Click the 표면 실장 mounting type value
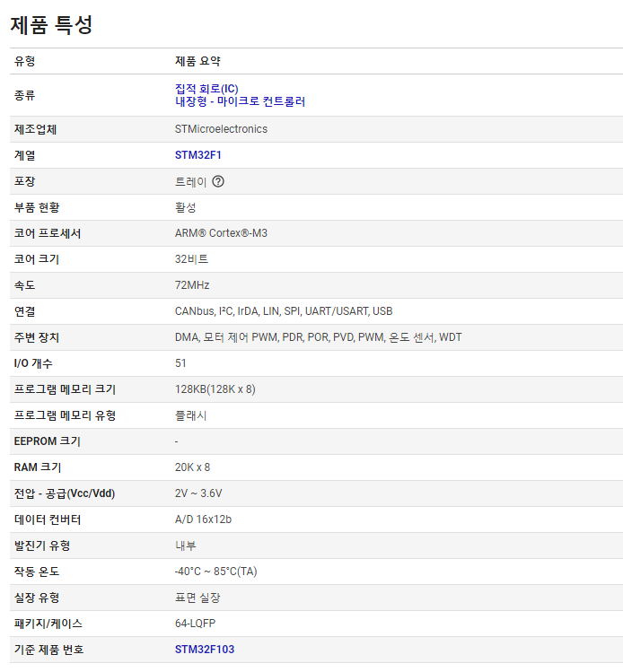Screen dimensions: 623x672 (x=197, y=598)
